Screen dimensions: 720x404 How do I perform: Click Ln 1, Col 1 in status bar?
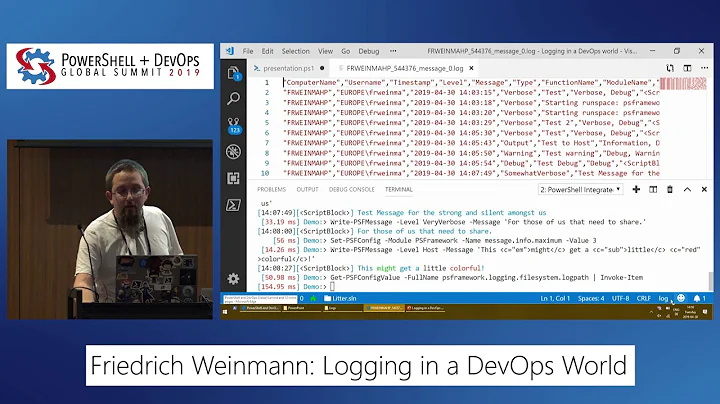[555, 298]
